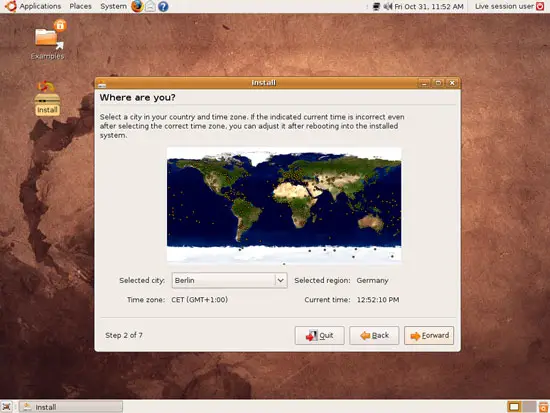Click Forward to continue installation
The width and height of the screenshot is (550, 413).
pyautogui.click(x=429, y=335)
